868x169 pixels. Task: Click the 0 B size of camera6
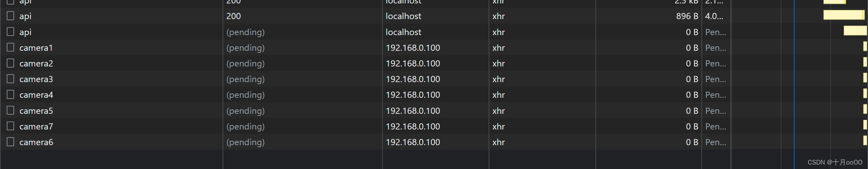click(692, 142)
